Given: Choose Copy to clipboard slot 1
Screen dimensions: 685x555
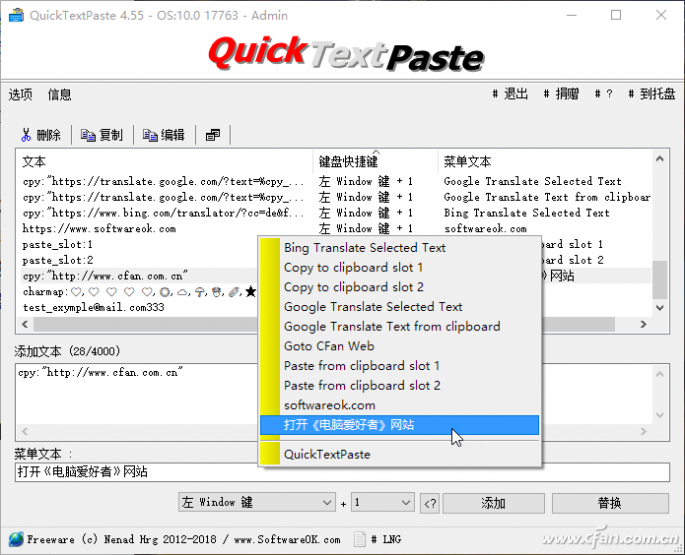Looking at the screenshot, I should 400,267.
